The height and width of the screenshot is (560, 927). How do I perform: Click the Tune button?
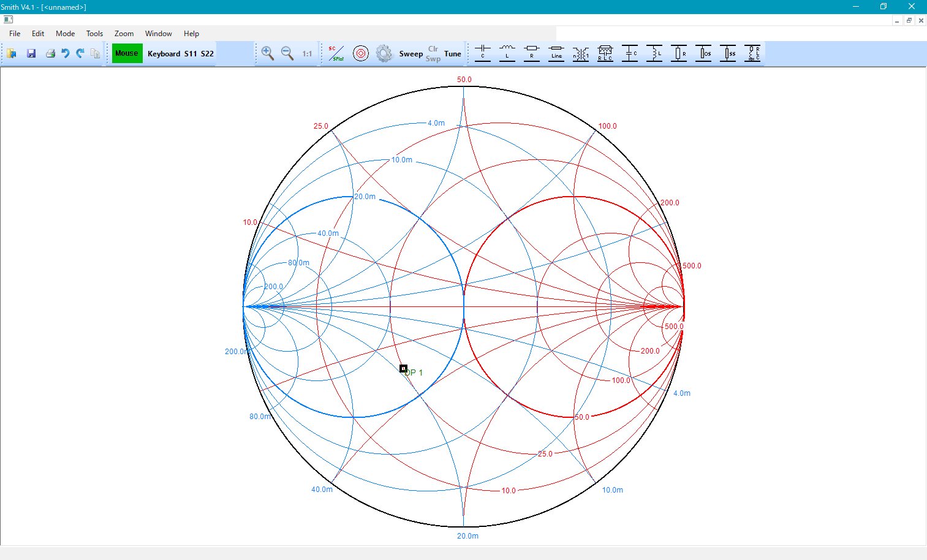[x=453, y=54]
